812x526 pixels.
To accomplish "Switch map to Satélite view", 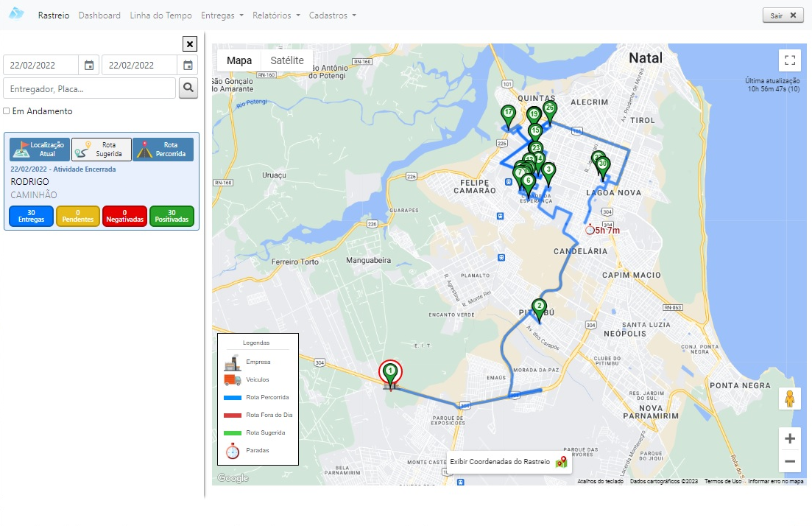I will (x=287, y=60).
